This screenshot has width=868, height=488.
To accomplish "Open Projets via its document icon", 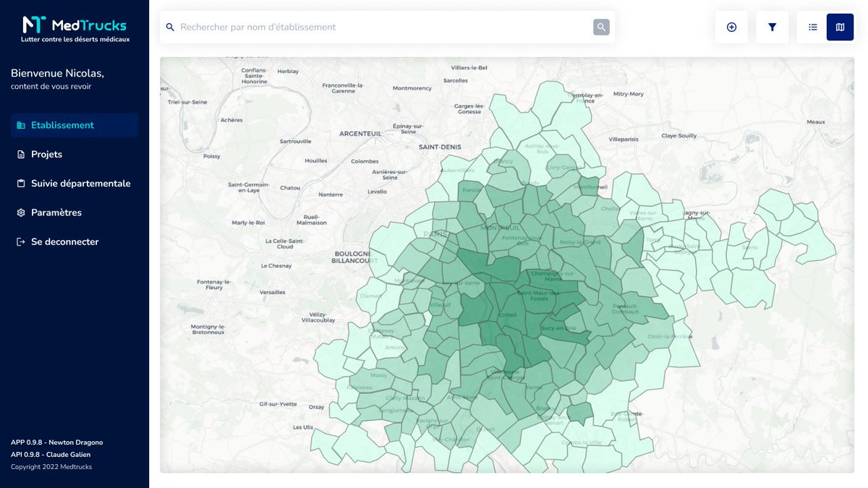I will point(20,154).
